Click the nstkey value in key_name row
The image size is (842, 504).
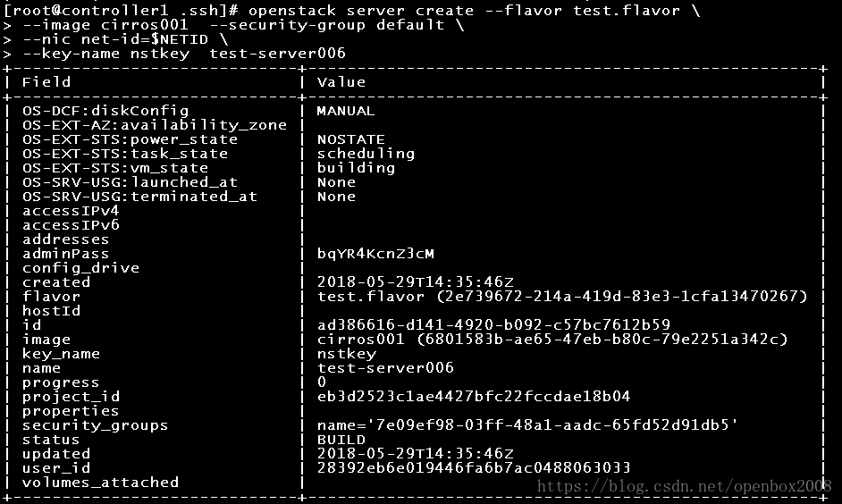(346, 354)
